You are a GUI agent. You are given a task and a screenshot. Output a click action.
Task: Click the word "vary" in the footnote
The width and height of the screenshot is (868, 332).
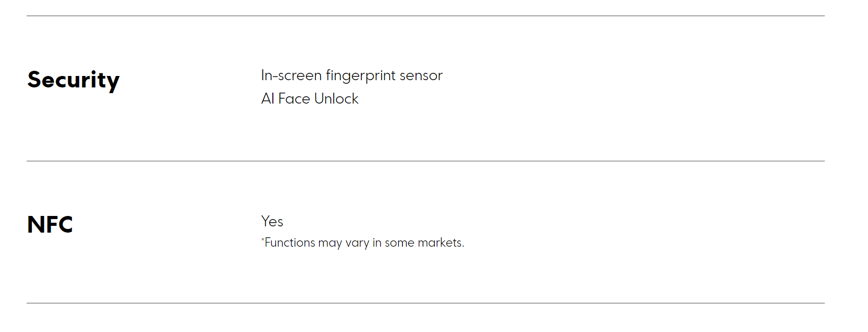pos(357,243)
